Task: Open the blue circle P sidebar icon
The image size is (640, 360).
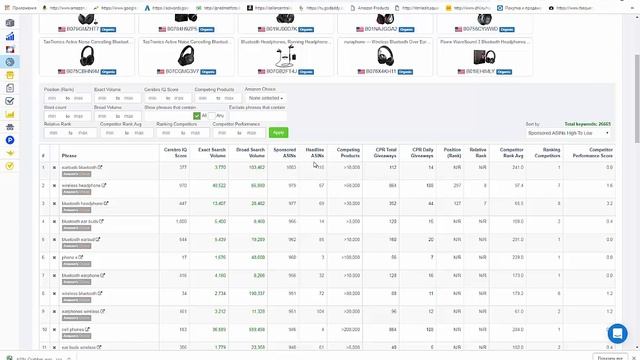Action: coord(10,140)
